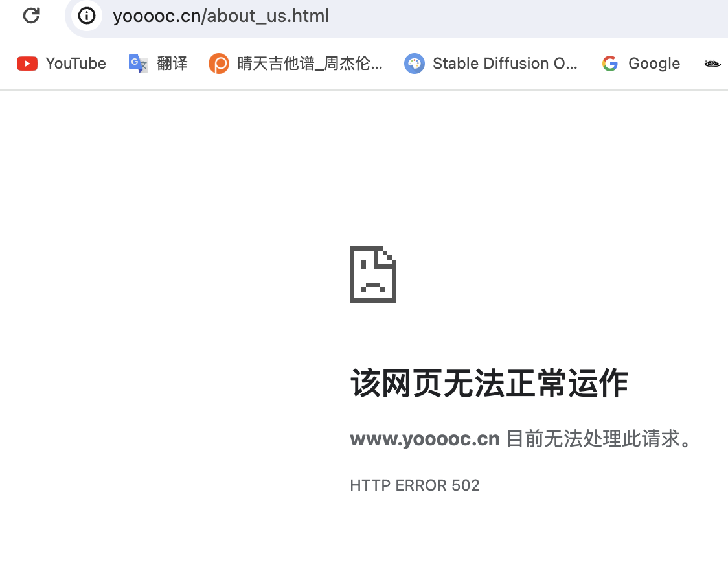Click the HTTP ERROR 502 text
This screenshot has width=728, height=573.
click(415, 485)
